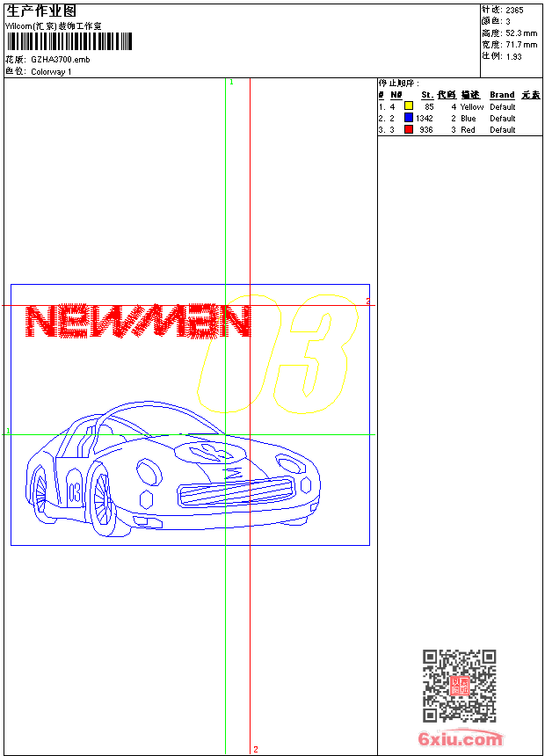The width and height of the screenshot is (545, 756).
Task: Click the St. column header
Action: [x=427, y=95]
